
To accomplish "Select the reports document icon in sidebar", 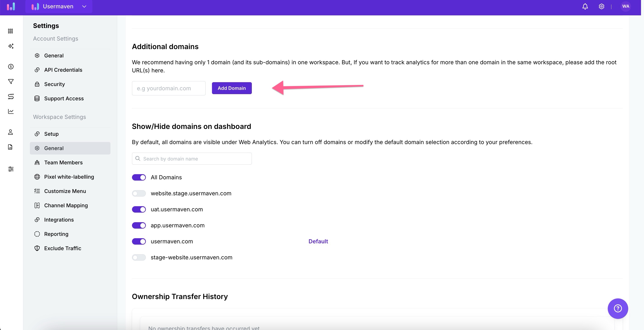I will click(11, 147).
